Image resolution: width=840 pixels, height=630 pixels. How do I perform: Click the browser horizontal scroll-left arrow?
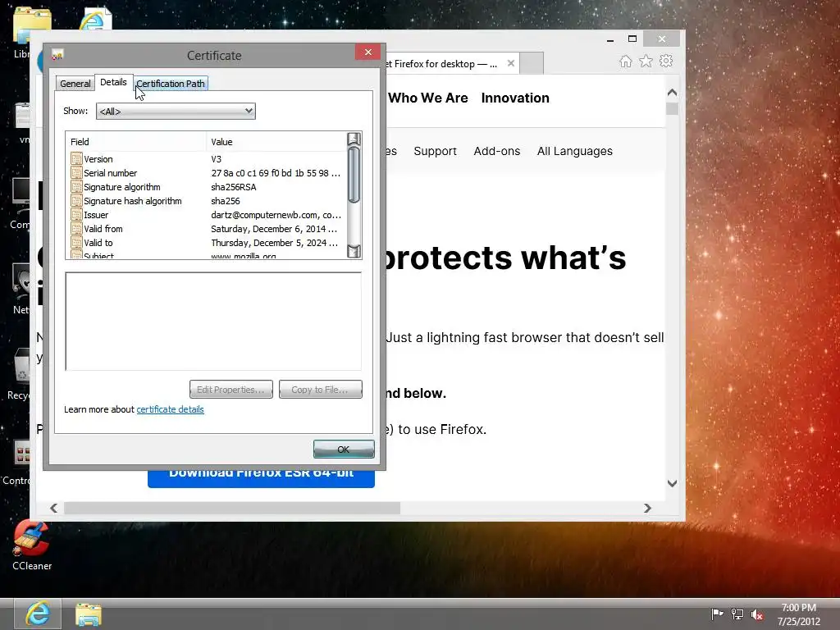53,507
